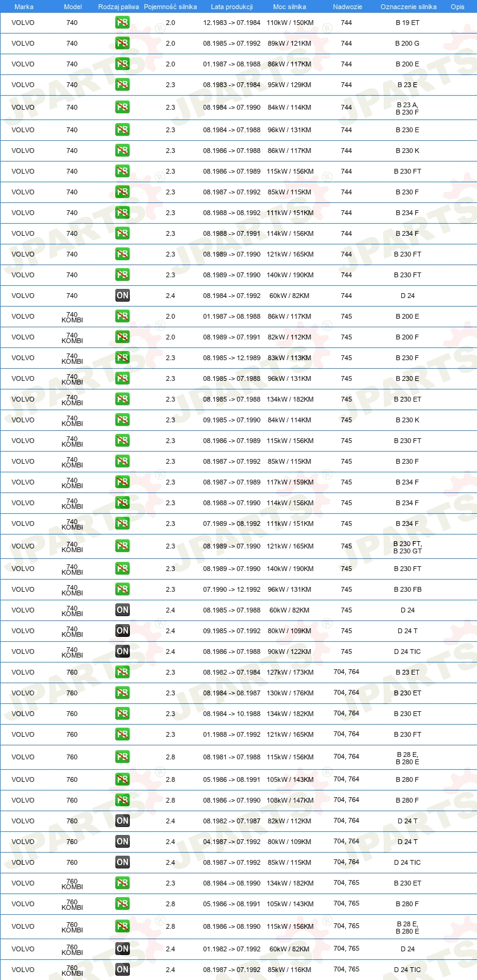
Task: Click the 83kW / 113KM power cell
Action: click(290, 358)
